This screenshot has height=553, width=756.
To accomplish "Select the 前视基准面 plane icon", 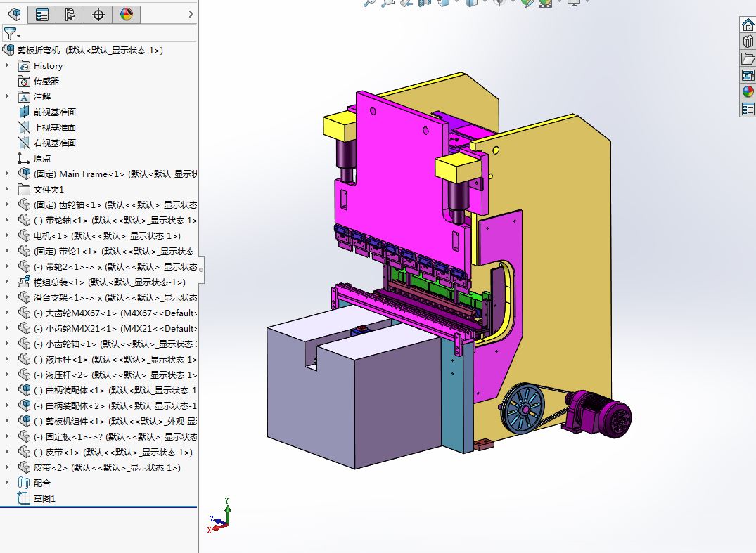I will pos(24,112).
